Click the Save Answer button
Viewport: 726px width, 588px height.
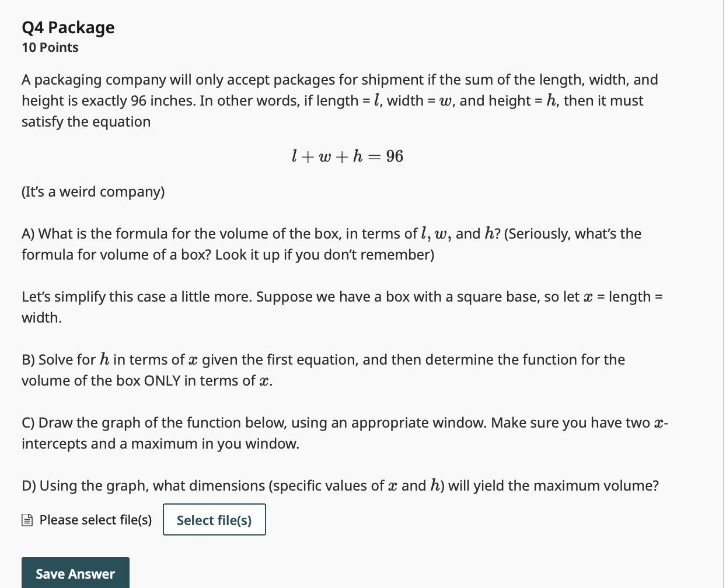(75, 573)
